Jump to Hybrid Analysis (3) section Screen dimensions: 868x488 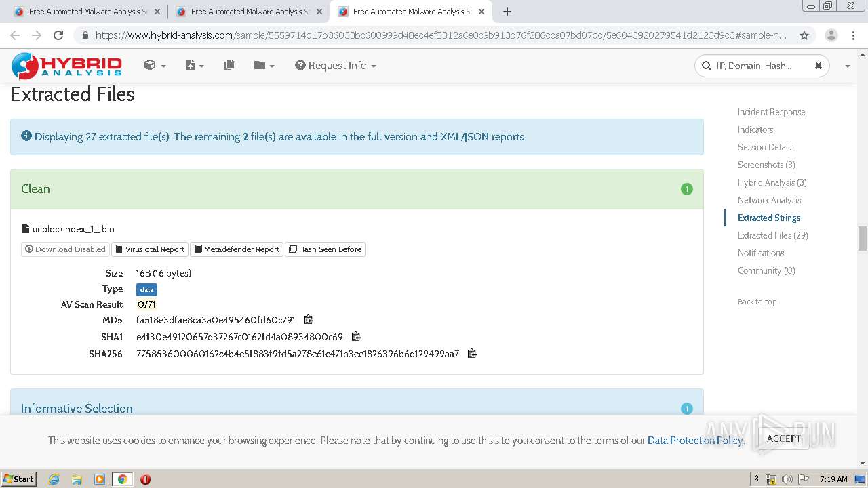click(x=772, y=182)
